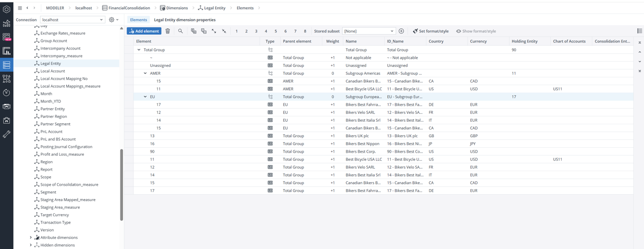Click the hamburger menu icon
This screenshot has height=249, width=644.
tap(19, 8)
